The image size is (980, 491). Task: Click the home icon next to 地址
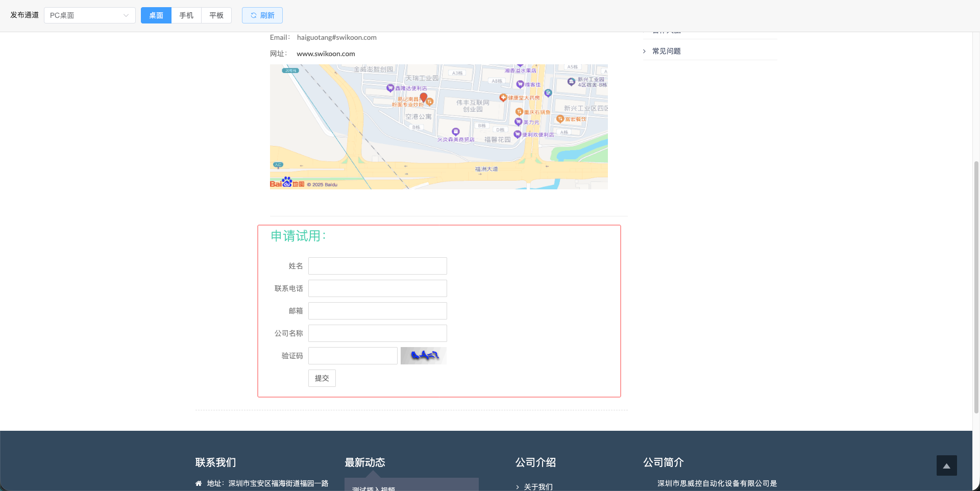coord(199,483)
